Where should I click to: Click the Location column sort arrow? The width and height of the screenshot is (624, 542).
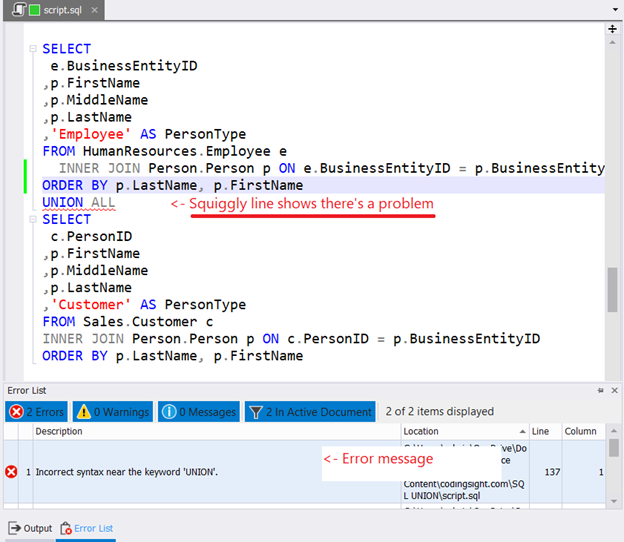click(522, 431)
